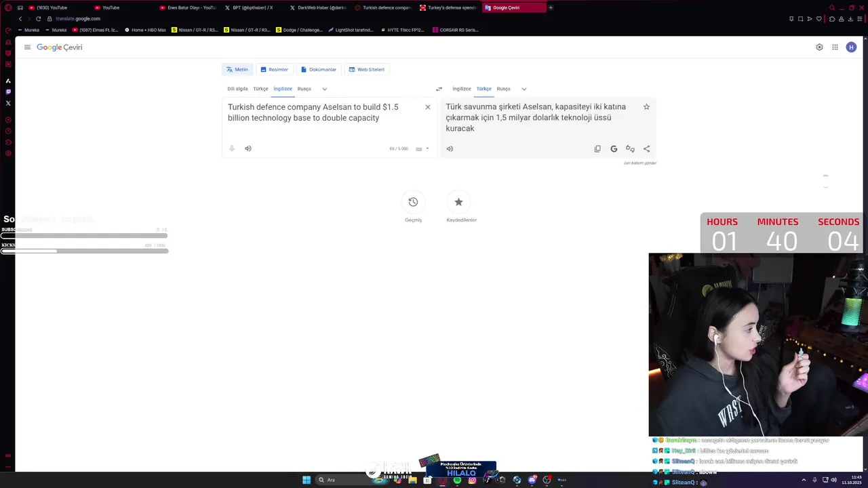Switch to Resimler image translation
Viewport: 868px width, 488px height.
275,69
